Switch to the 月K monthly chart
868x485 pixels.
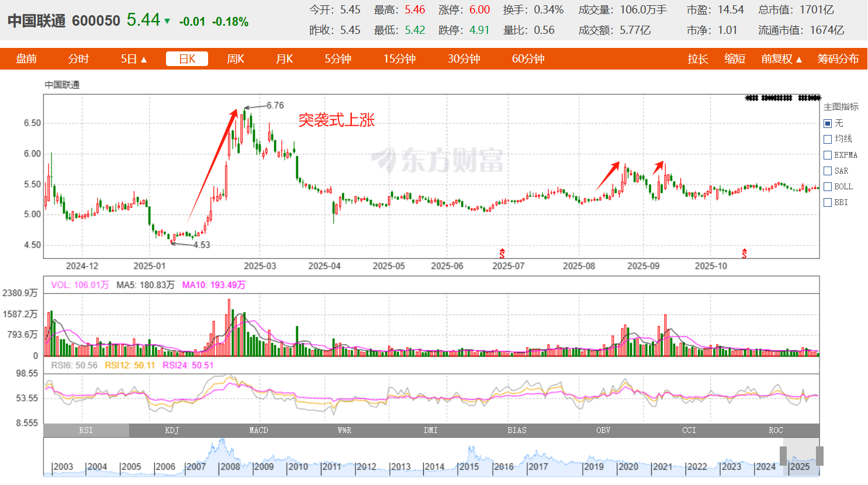(284, 59)
